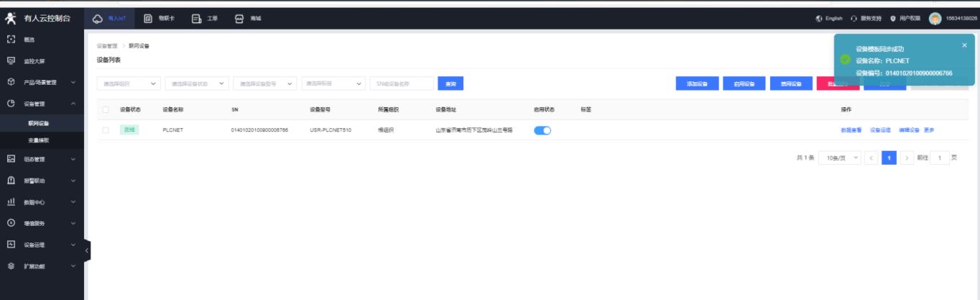Click the 添加设备 button

coord(697,83)
